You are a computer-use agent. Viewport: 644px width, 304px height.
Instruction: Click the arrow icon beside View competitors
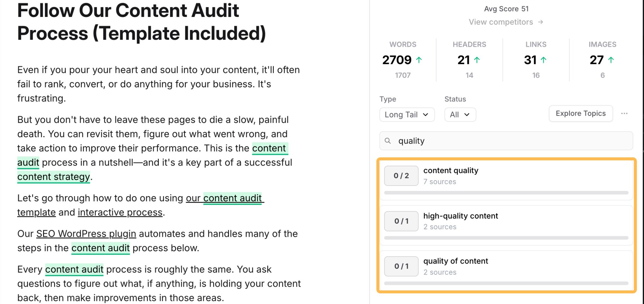pyautogui.click(x=541, y=22)
